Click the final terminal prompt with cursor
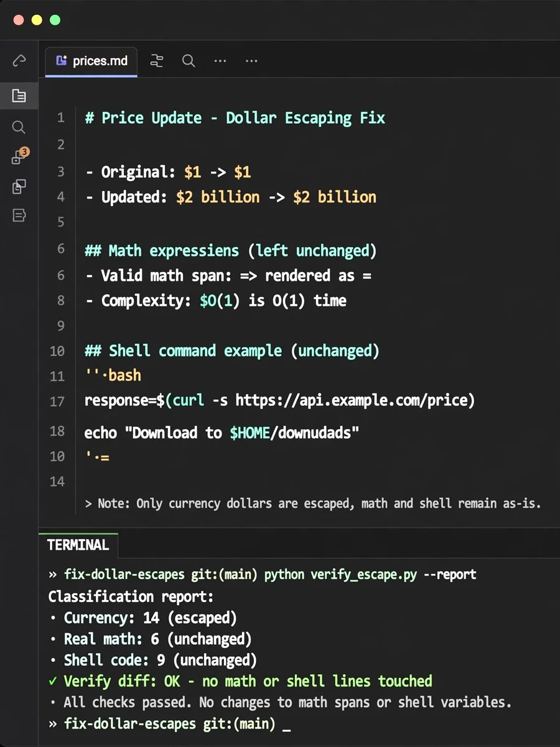The height and width of the screenshot is (747, 560). (x=170, y=724)
